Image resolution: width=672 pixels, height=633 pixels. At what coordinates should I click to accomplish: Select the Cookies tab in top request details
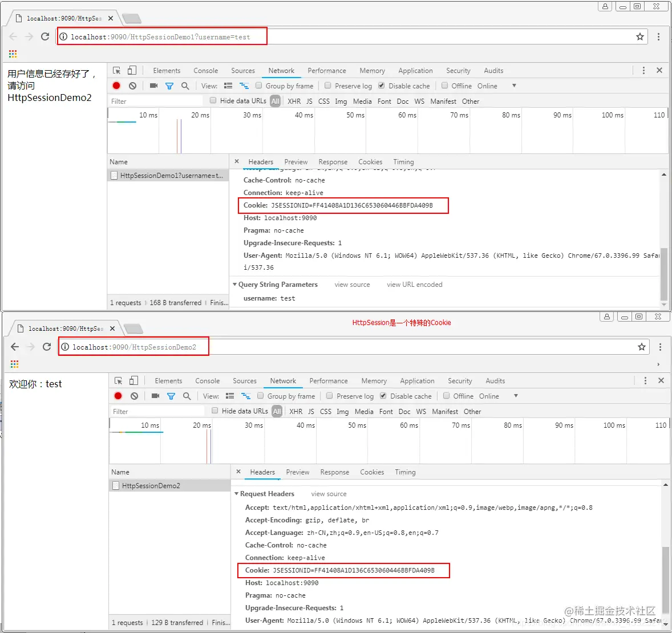coord(370,162)
